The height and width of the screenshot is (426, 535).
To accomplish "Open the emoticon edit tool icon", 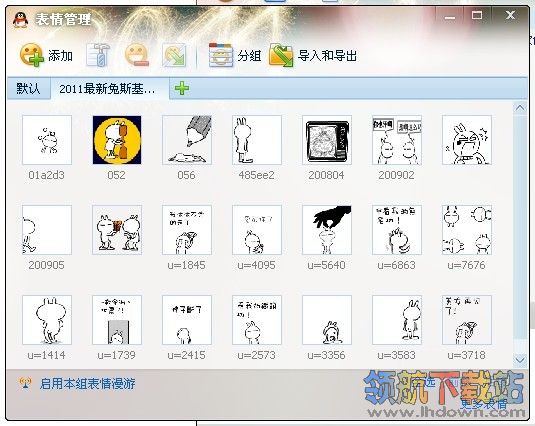I will (x=98, y=55).
